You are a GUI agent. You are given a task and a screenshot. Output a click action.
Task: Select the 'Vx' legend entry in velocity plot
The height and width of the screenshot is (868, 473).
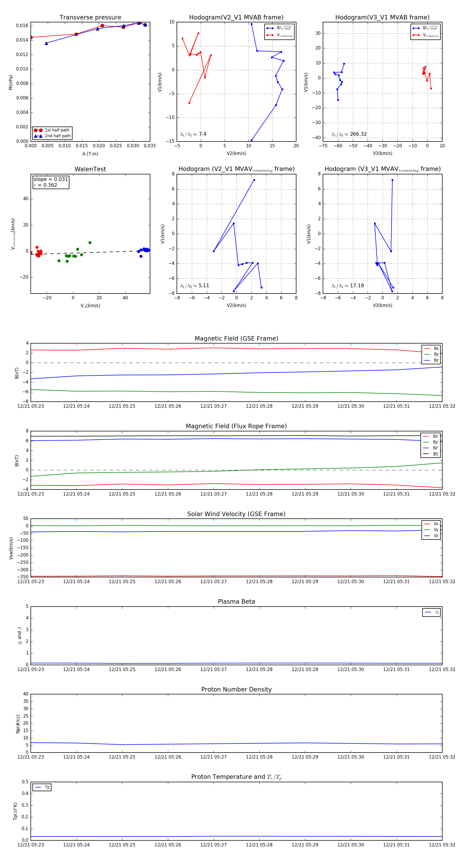tap(431, 524)
